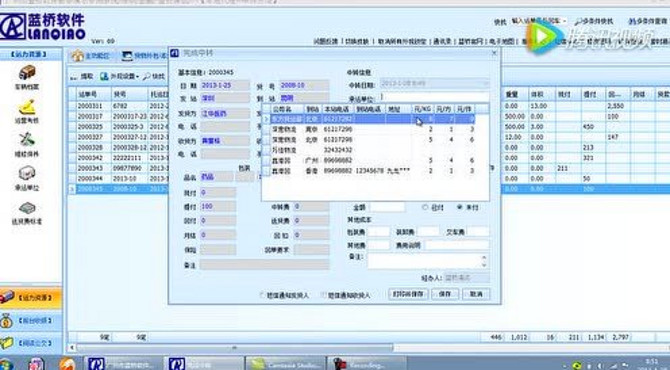The height and width of the screenshot is (370, 670).
Task: Open the orange taskbar icon
Action: point(67,364)
